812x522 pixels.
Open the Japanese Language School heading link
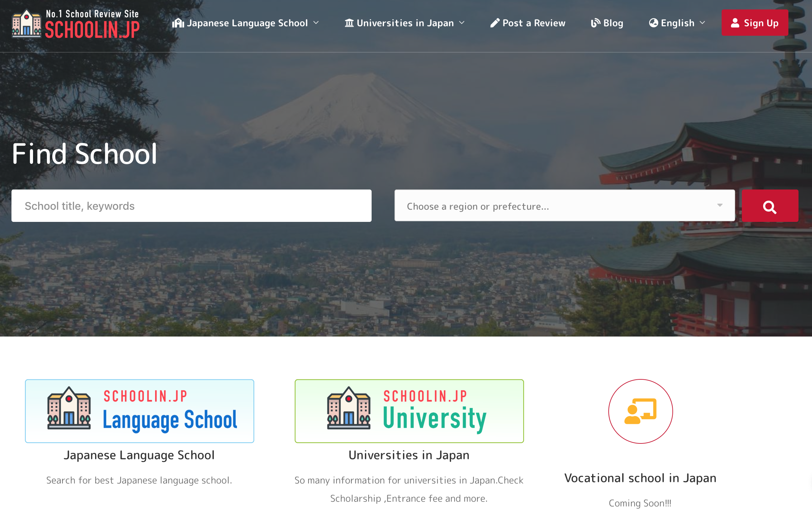click(139, 455)
